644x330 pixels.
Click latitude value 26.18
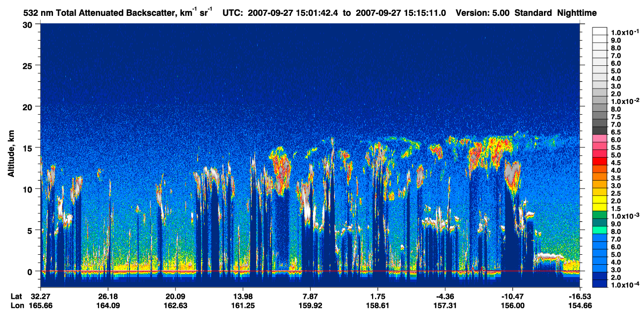(107, 296)
